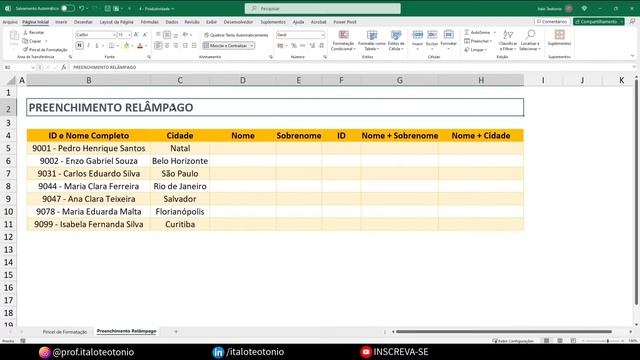This screenshot has width=640, height=360.
Task: Click the Copiar icon
Action: tap(25, 41)
